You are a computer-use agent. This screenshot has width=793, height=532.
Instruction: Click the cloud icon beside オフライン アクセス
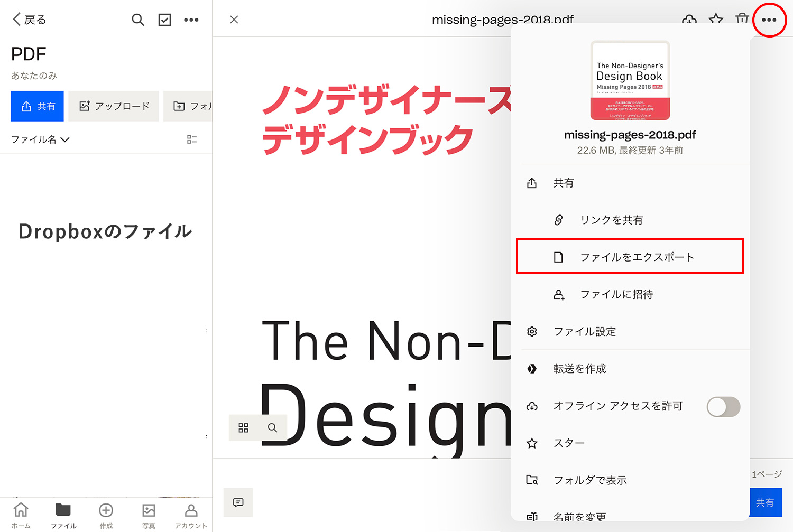532,406
